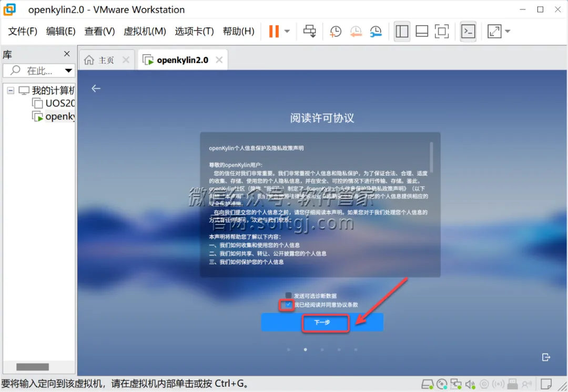Close the openkylin2.0 tab

[219, 60]
